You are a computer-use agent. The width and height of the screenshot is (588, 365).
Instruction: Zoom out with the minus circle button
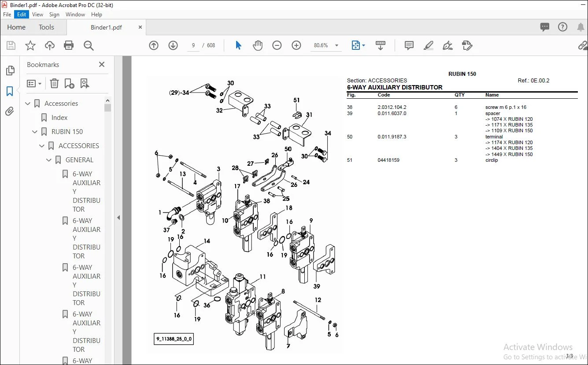tap(277, 45)
